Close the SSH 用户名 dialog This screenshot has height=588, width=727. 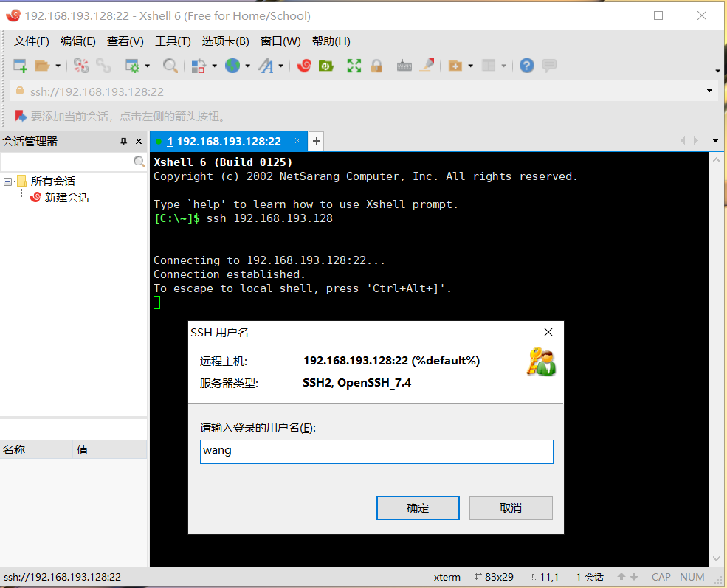(548, 332)
